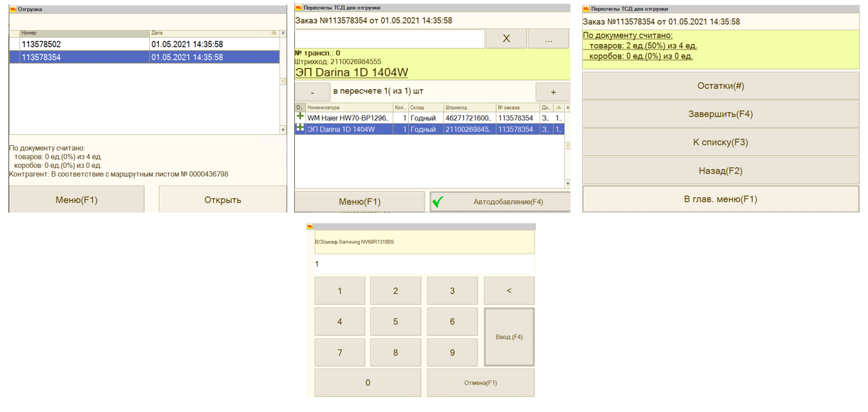
Task: Tap keypad digit 5
Action: coord(395,322)
